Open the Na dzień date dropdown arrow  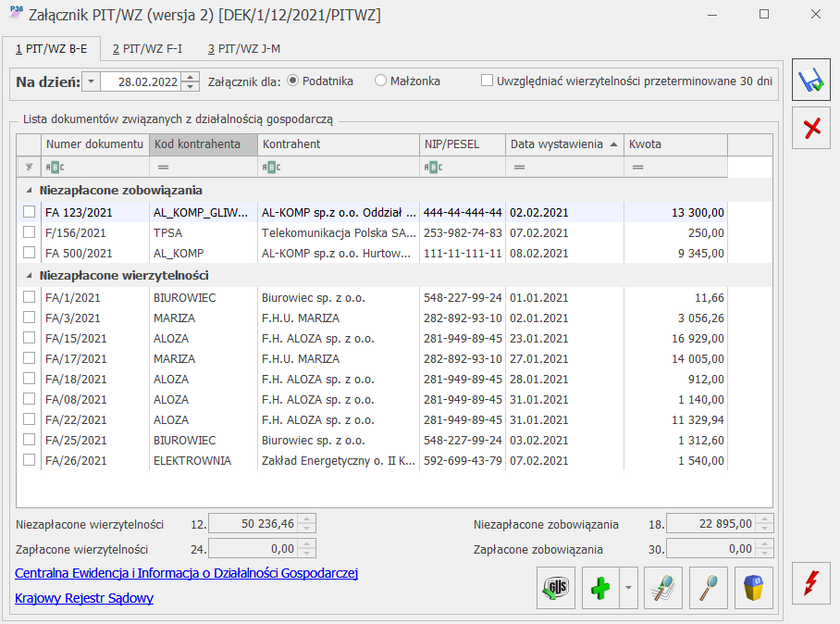pos(91,81)
